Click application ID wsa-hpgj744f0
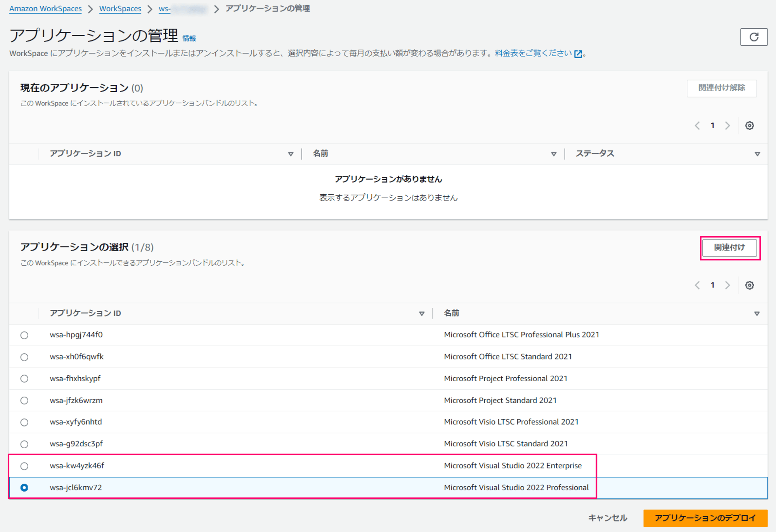The width and height of the screenshot is (776, 532). tap(76, 335)
